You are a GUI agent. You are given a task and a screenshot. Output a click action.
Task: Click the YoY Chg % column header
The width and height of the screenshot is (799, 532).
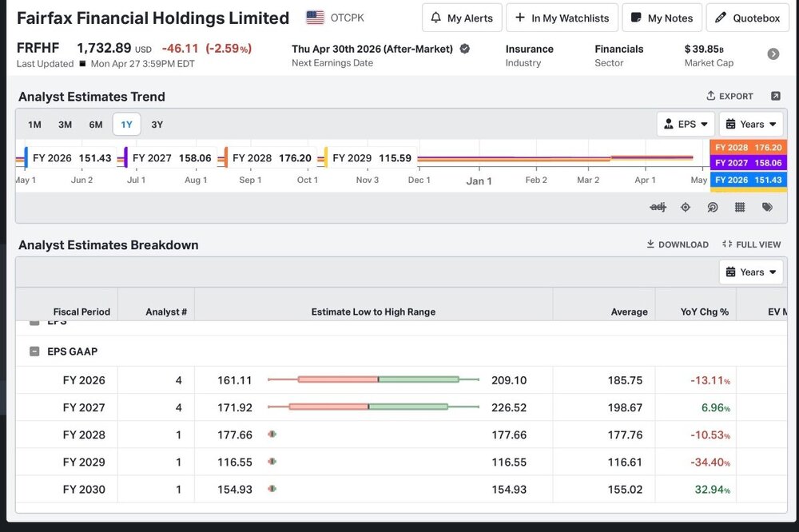(x=705, y=312)
